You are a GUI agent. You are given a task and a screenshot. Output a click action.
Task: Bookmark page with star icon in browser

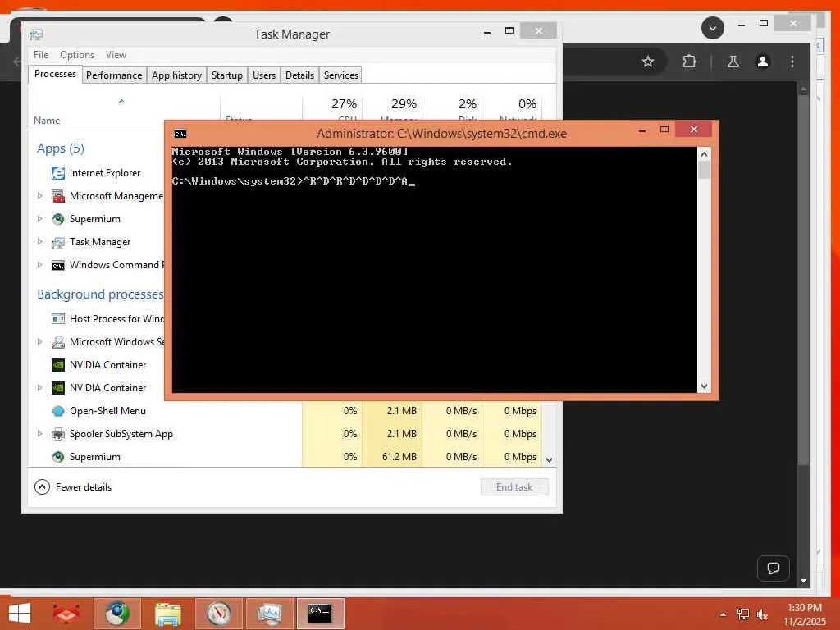point(648,62)
